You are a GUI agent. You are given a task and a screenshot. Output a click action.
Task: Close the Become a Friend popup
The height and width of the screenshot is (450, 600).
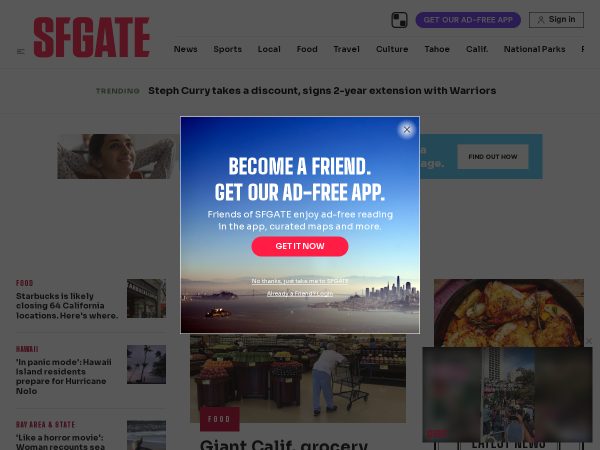(x=406, y=130)
